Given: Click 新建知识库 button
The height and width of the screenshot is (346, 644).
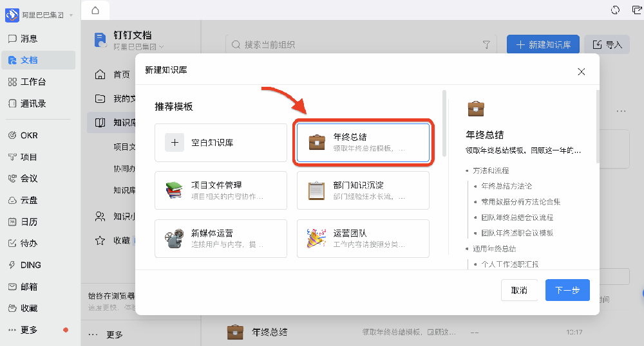Looking at the screenshot, I should [543, 44].
